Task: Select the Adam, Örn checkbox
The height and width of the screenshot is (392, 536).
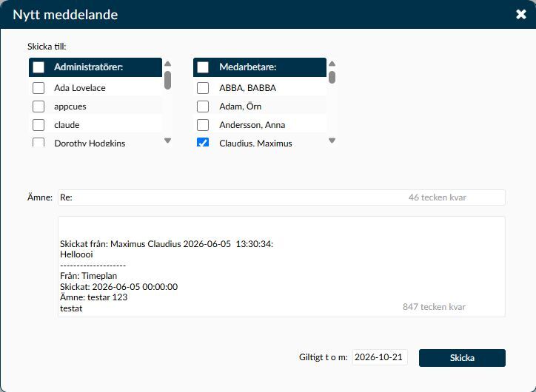Action: point(203,107)
